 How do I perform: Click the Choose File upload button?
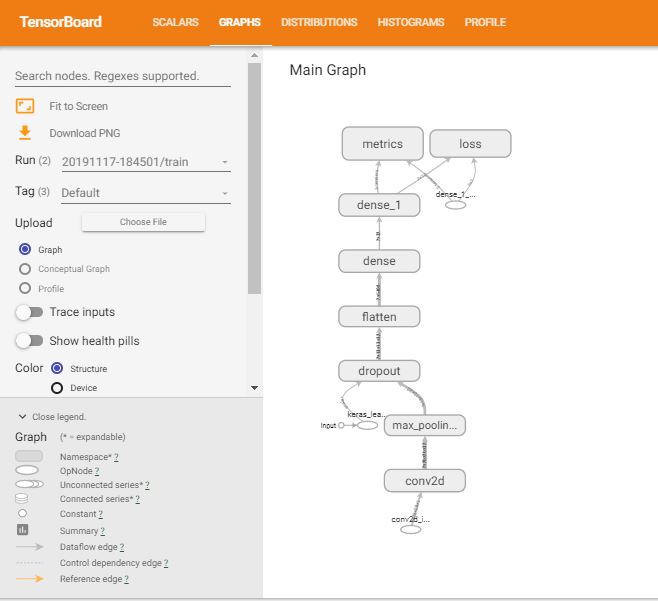(x=143, y=222)
